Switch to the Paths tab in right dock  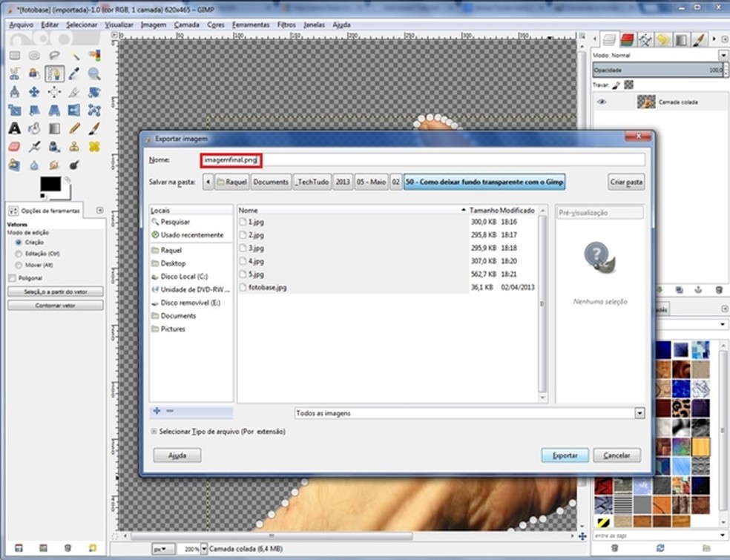tap(645, 40)
